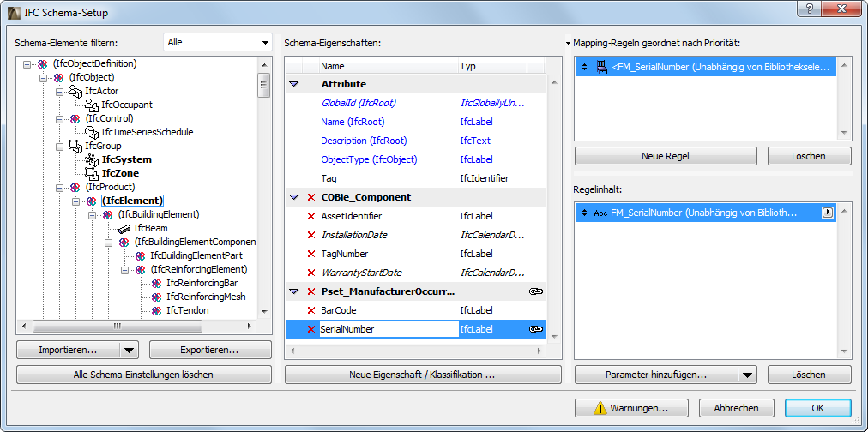Viewport: 868px width, 432px height.
Task: Click the IfcBuildingElementPart icon
Action: coord(141,255)
